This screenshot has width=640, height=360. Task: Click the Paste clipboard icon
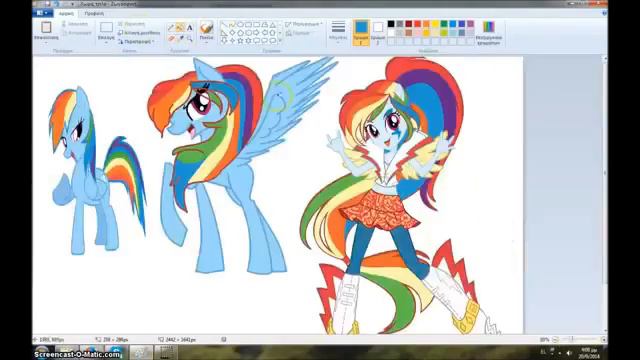46,27
